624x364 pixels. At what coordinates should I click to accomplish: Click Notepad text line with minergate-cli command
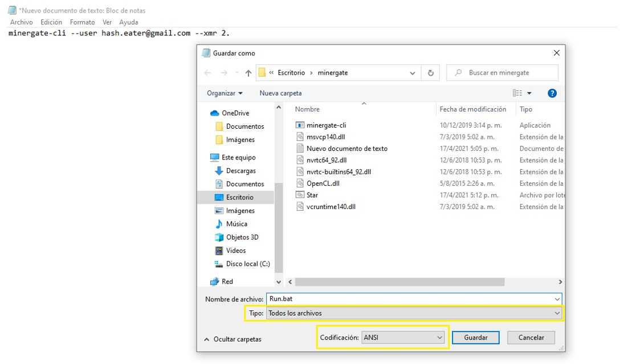[x=119, y=34]
